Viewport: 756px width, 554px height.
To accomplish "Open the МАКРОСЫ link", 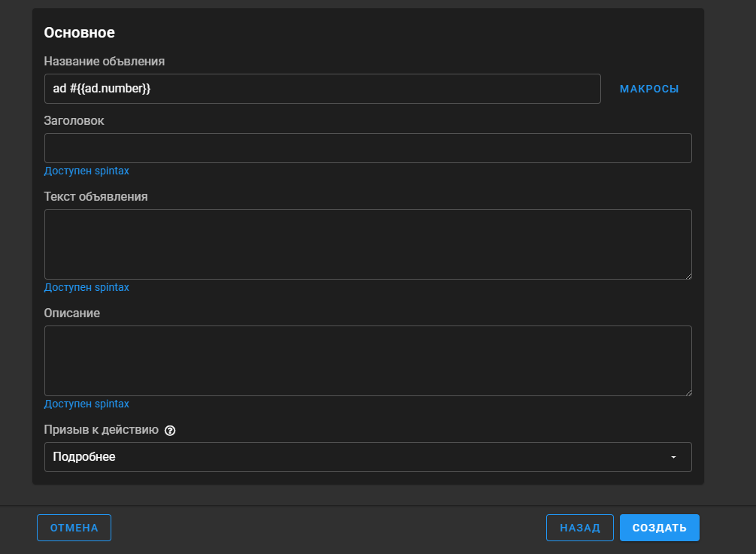I will [649, 89].
